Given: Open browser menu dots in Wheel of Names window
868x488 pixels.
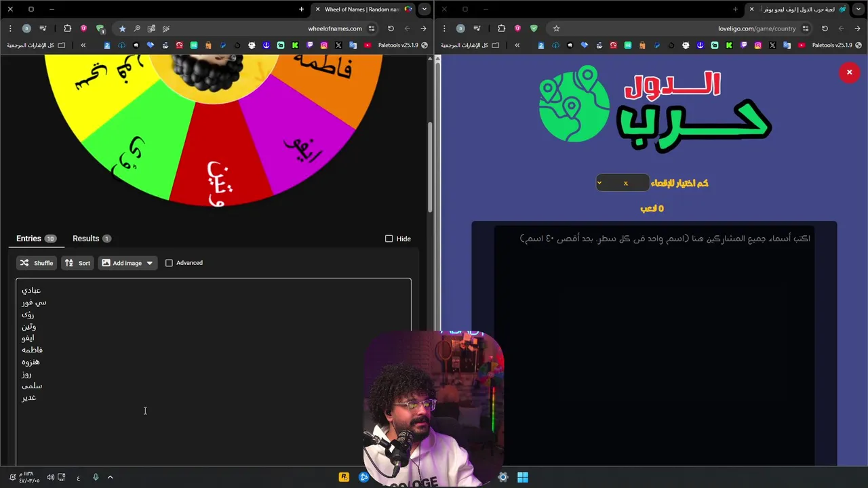Looking at the screenshot, I should tap(10, 28).
